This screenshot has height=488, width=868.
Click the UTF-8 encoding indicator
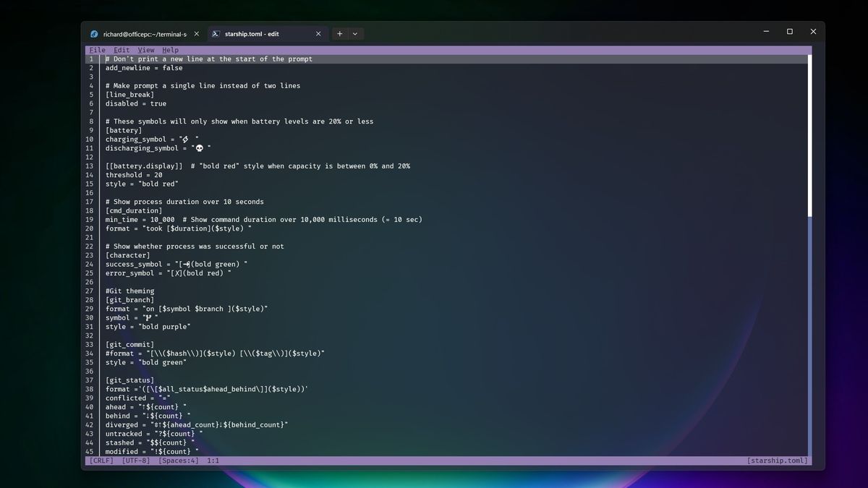point(137,460)
